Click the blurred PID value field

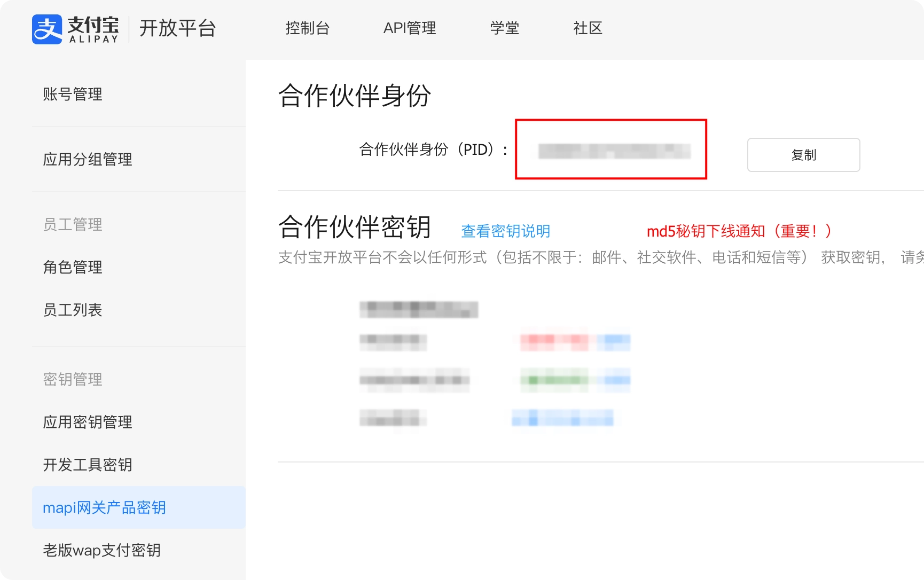click(614, 151)
